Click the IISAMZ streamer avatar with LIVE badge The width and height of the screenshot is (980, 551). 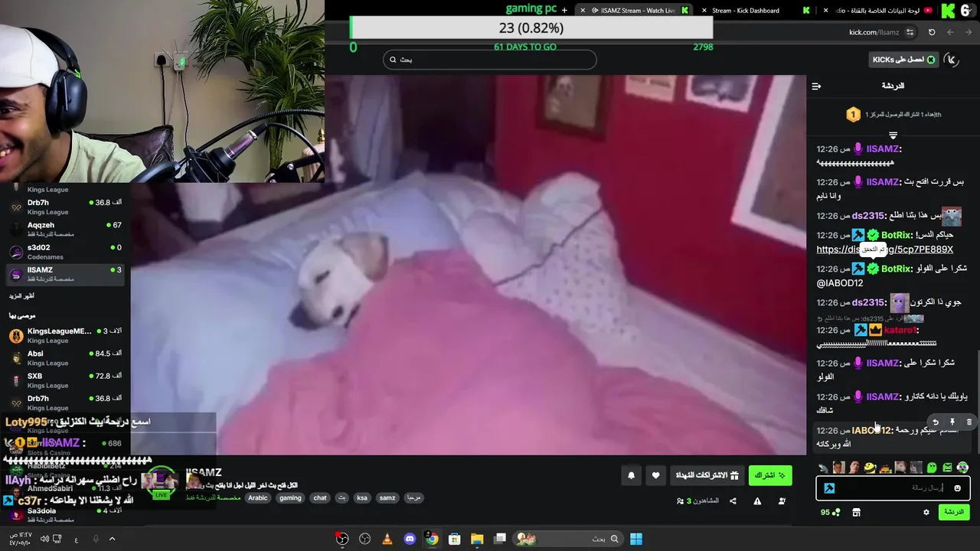[160, 483]
